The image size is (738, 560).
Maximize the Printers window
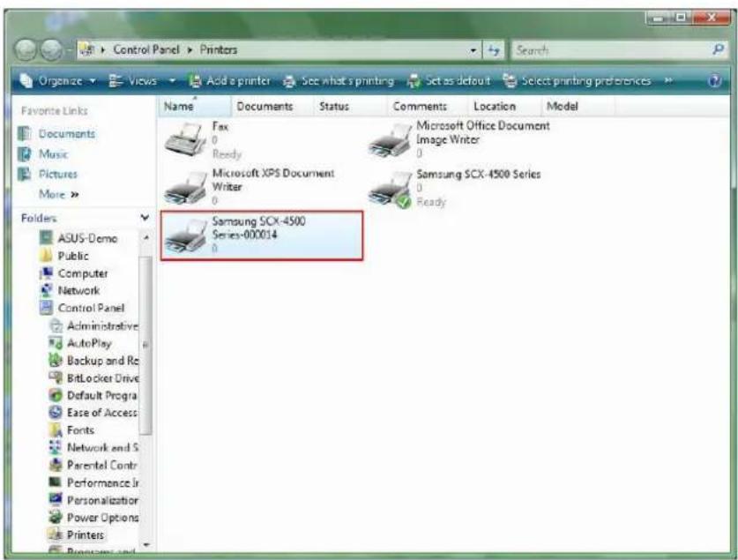pyautogui.click(x=681, y=19)
